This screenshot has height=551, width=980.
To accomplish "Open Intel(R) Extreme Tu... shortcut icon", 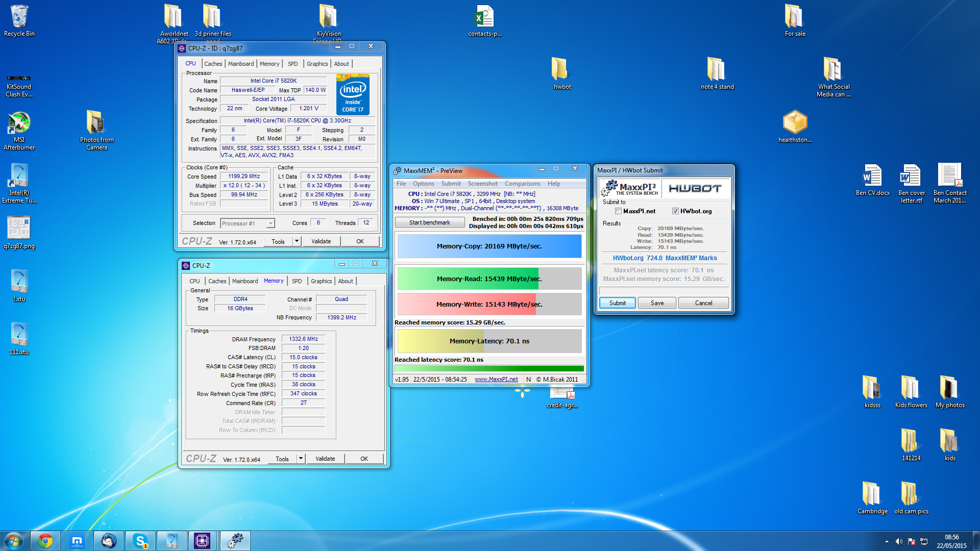I will (x=19, y=184).
